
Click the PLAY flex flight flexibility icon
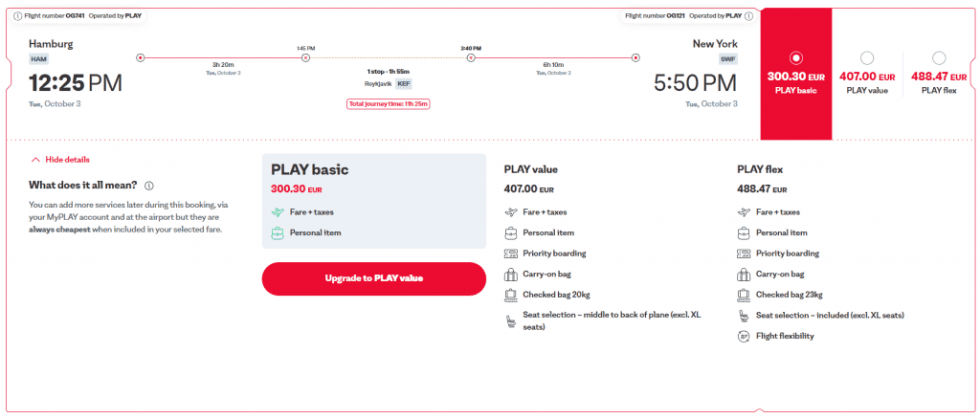click(x=744, y=336)
